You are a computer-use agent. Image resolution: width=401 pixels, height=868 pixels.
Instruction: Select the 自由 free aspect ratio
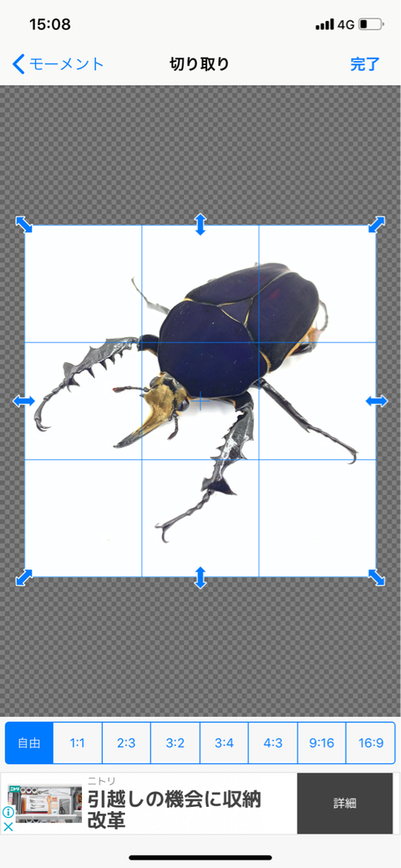29,743
